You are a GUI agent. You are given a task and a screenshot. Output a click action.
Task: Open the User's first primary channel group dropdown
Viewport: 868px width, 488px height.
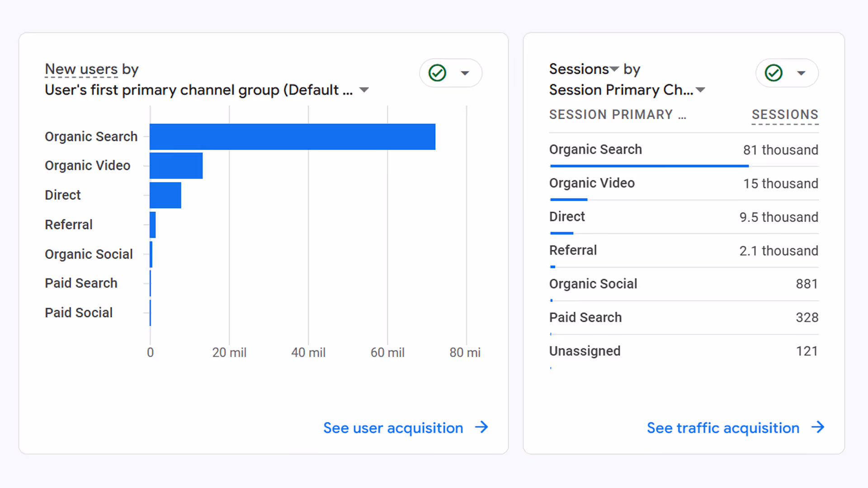click(364, 89)
